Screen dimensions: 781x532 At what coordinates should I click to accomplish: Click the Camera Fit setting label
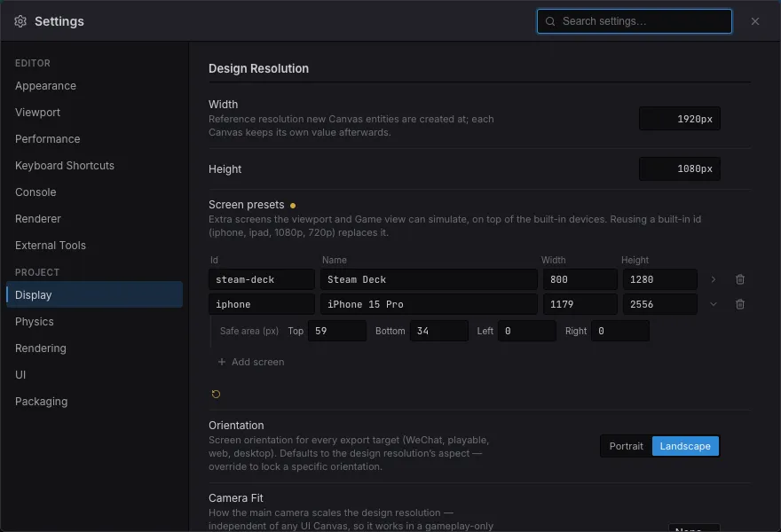[x=235, y=498]
